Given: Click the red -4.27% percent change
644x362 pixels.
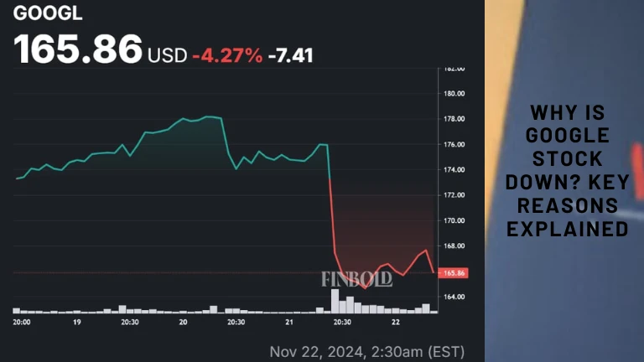Looking at the screenshot, I should click(226, 55).
